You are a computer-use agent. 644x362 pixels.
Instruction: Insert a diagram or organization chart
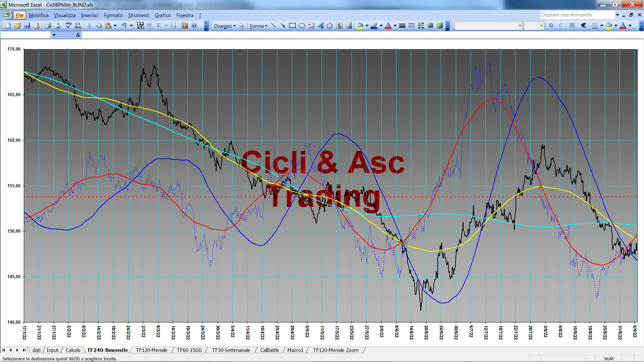[x=330, y=25]
